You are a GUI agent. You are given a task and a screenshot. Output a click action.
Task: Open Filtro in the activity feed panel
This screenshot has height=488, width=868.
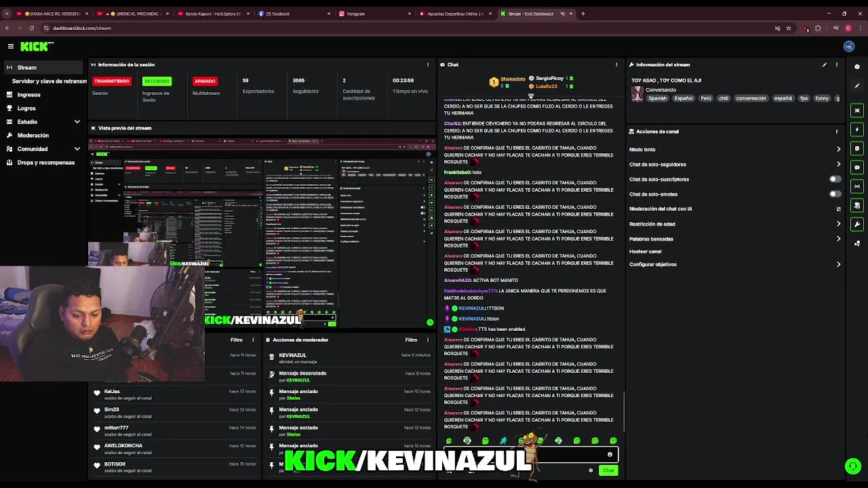click(x=236, y=340)
